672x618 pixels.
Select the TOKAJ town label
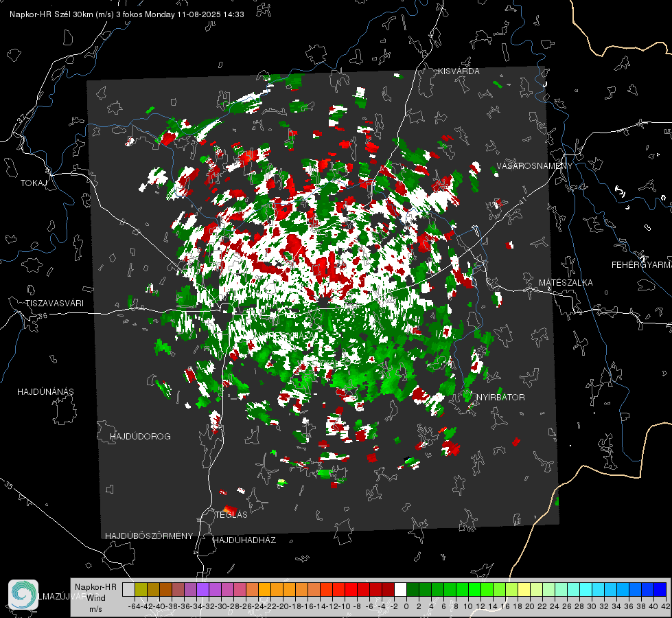pyautogui.click(x=34, y=183)
